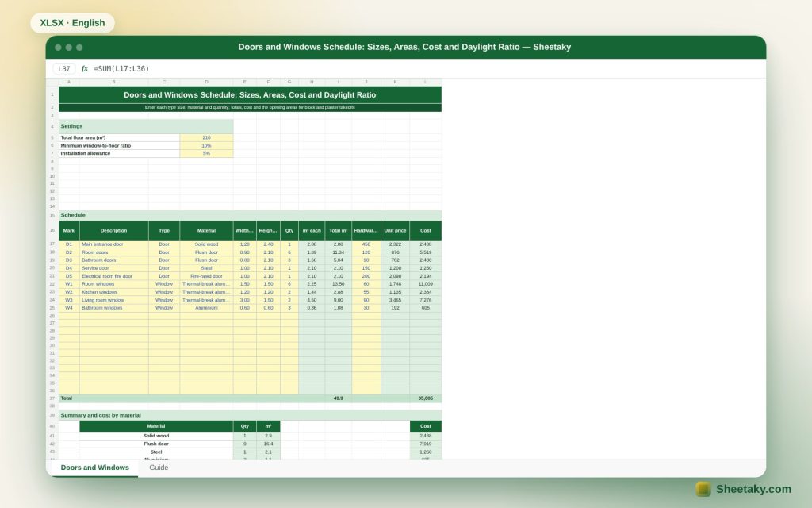The image size is (812, 508).
Task: Select the cost cell 11,009
Action: click(x=426, y=284)
